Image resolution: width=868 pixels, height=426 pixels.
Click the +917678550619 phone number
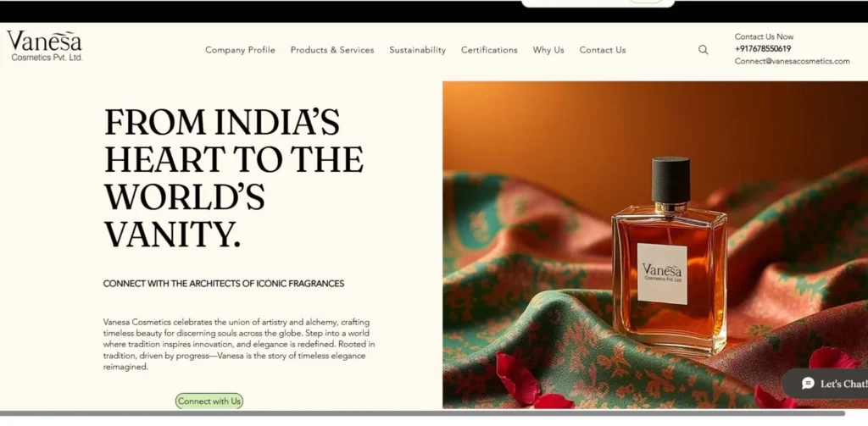(763, 48)
